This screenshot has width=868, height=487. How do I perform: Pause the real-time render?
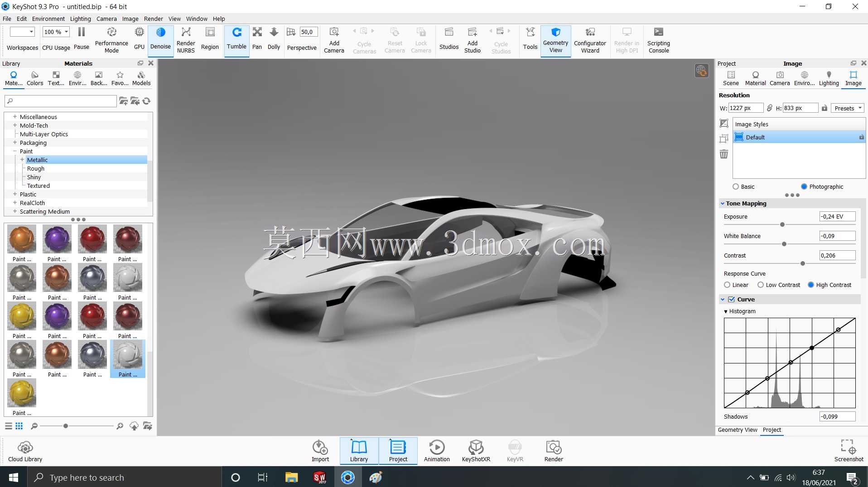click(x=81, y=38)
